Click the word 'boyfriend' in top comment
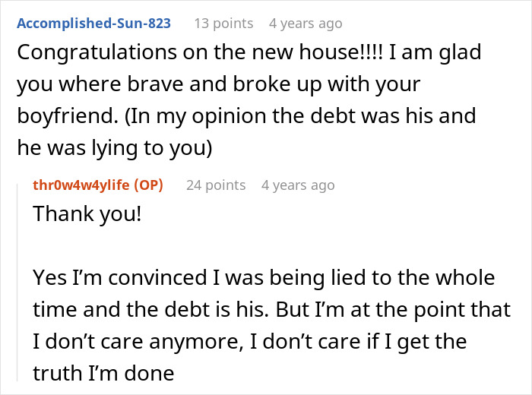The image size is (532, 395). (55, 115)
